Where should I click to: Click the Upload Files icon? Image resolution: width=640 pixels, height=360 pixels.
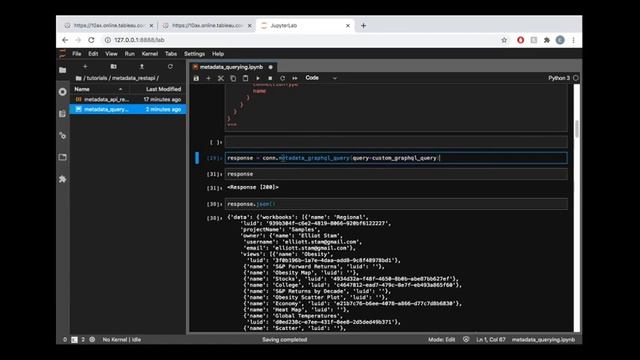(x=142, y=67)
